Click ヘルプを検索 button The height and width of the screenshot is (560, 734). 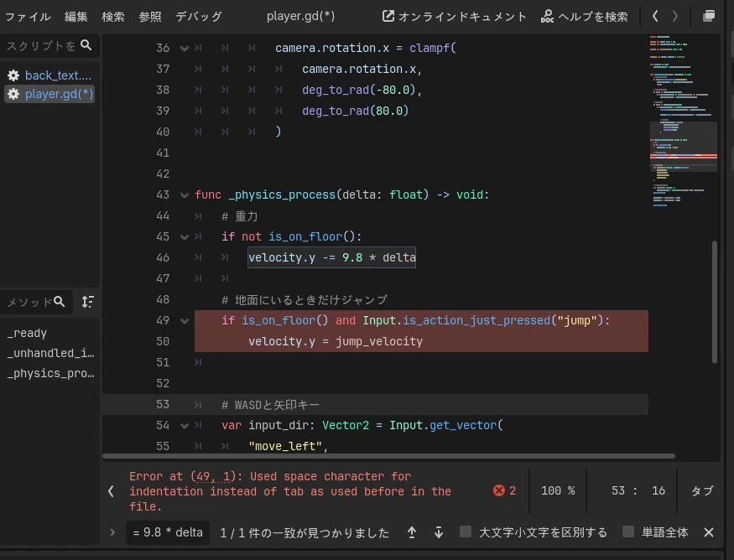coord(584,17)
